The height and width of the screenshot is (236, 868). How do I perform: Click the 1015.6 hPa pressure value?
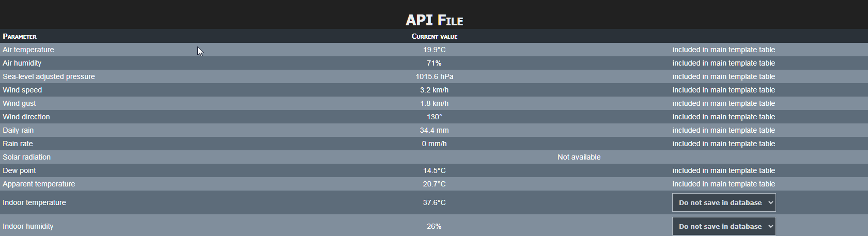coord(434,76)
